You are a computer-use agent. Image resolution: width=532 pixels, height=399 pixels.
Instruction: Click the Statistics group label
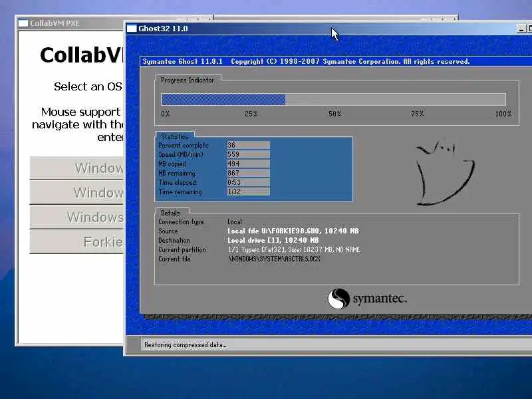click(175, 136)
